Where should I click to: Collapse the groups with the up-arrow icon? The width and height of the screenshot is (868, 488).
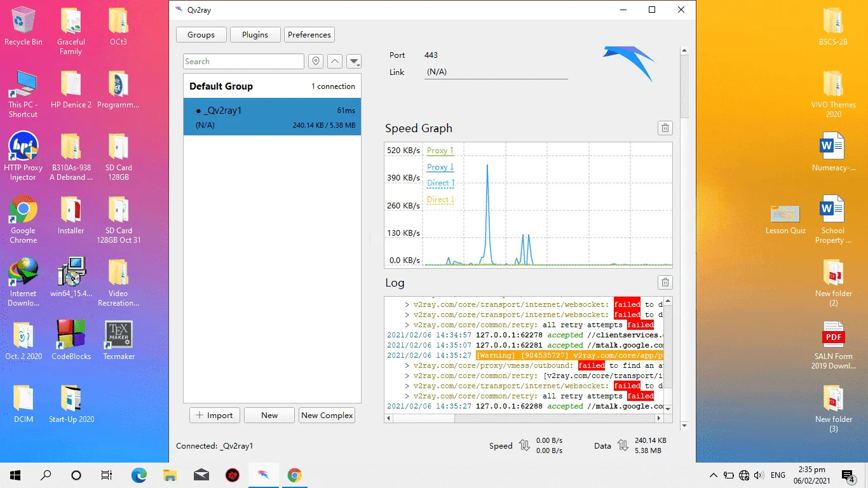(x=335, y=62)
